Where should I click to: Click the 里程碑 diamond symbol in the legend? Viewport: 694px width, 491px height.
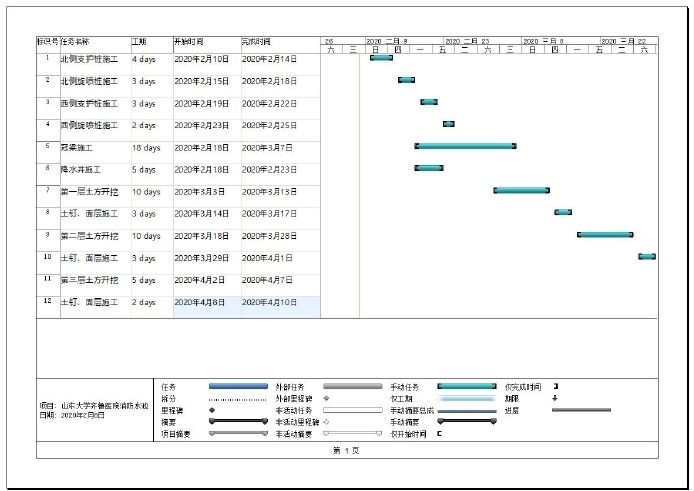tap(211, 410)
